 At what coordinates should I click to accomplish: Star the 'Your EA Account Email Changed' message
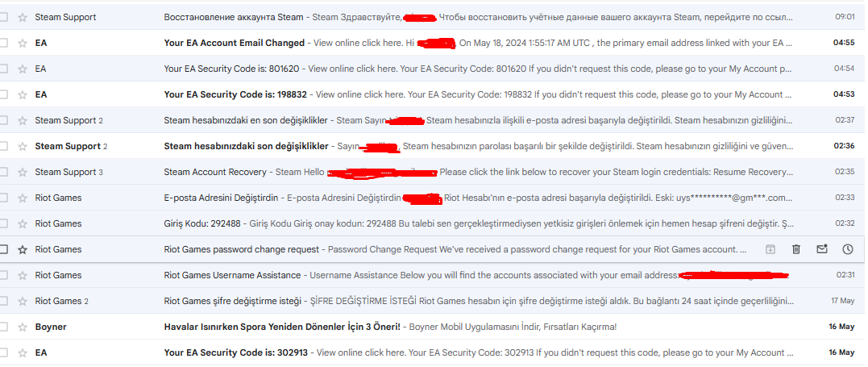pos(23,43)
